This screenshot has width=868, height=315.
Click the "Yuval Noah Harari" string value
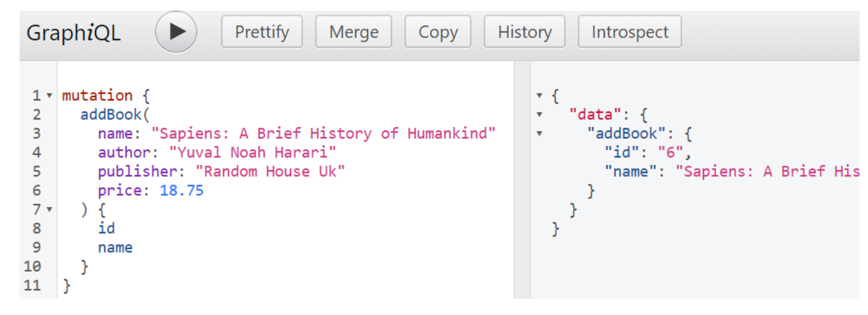252,153
